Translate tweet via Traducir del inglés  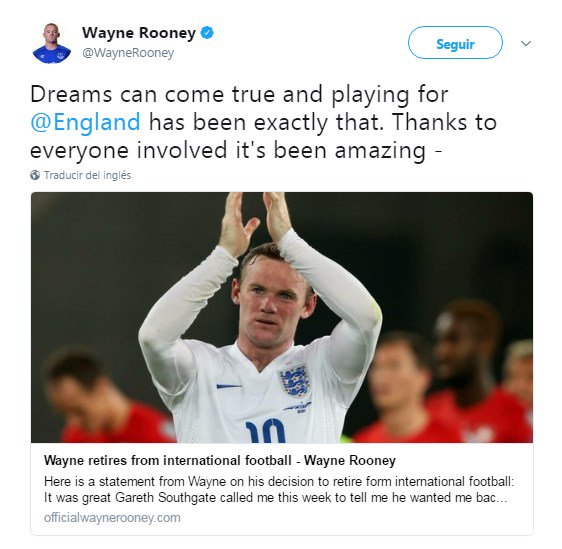[87, 175]
